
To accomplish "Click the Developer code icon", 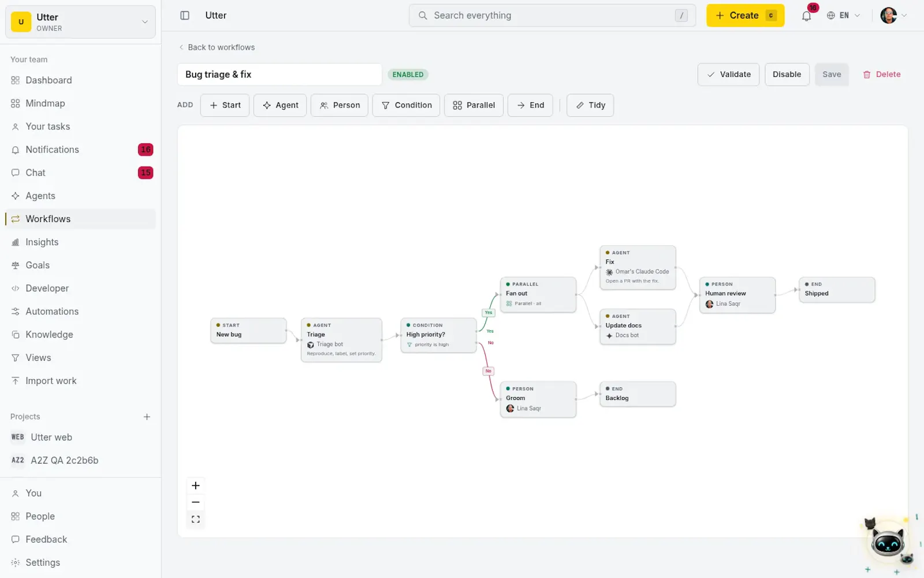I will 16,288.
